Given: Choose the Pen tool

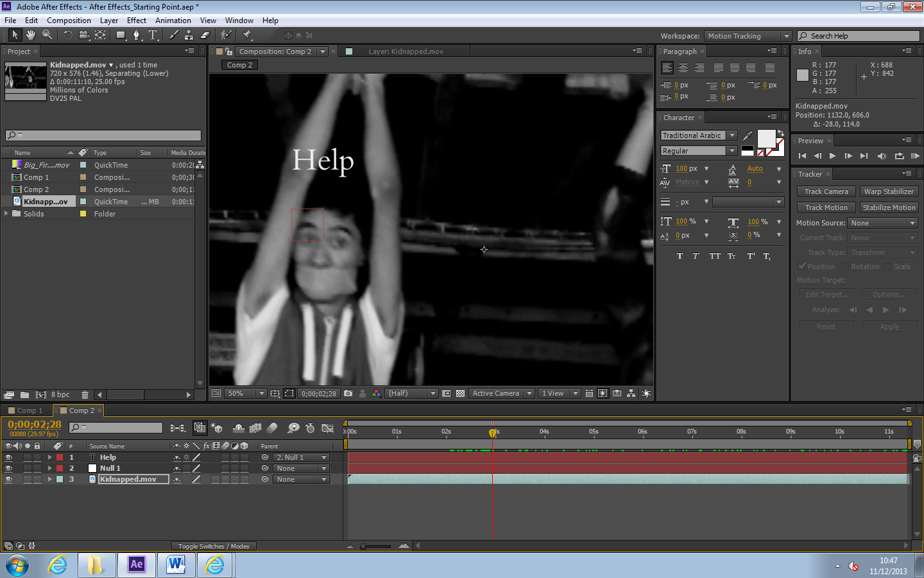Looking at the screenshot, I should 136,35.
